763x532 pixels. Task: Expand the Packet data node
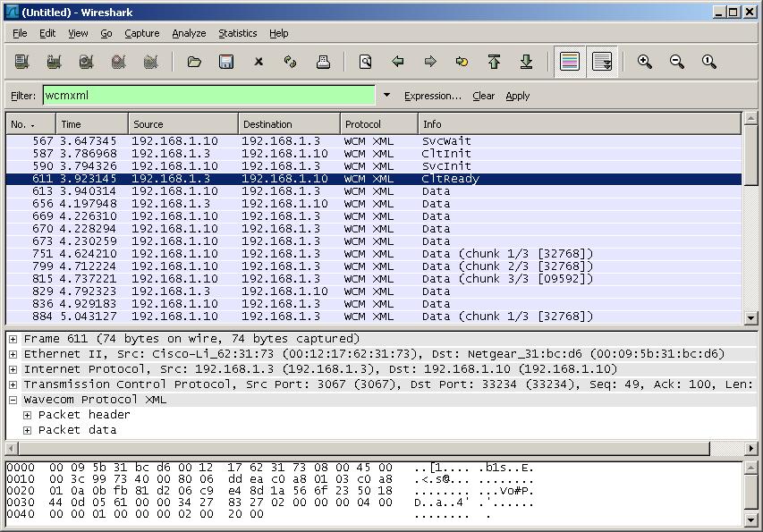(x=27, y=430)
